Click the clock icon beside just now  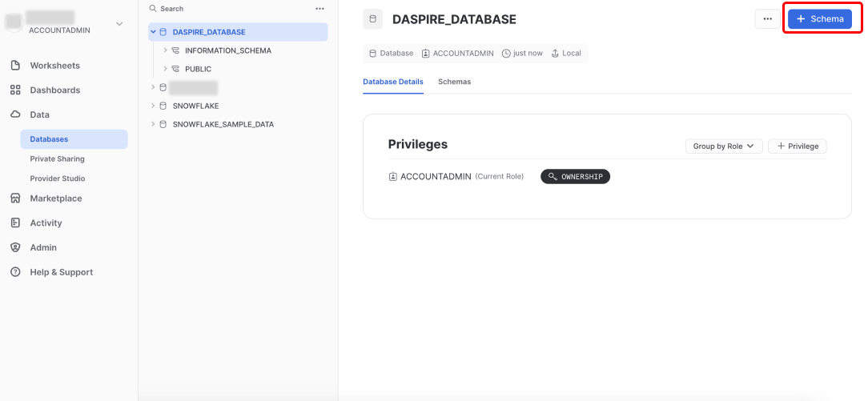(x=506, y=54)
